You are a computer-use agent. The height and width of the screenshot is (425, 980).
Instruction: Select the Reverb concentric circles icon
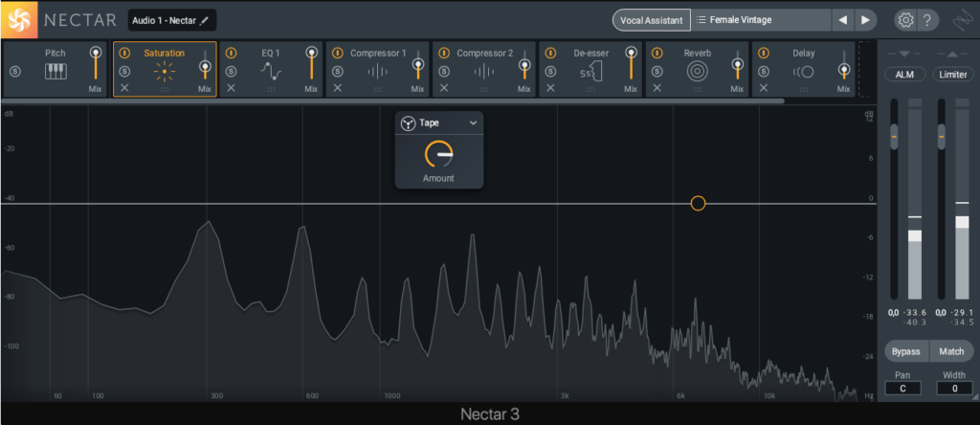698,73
